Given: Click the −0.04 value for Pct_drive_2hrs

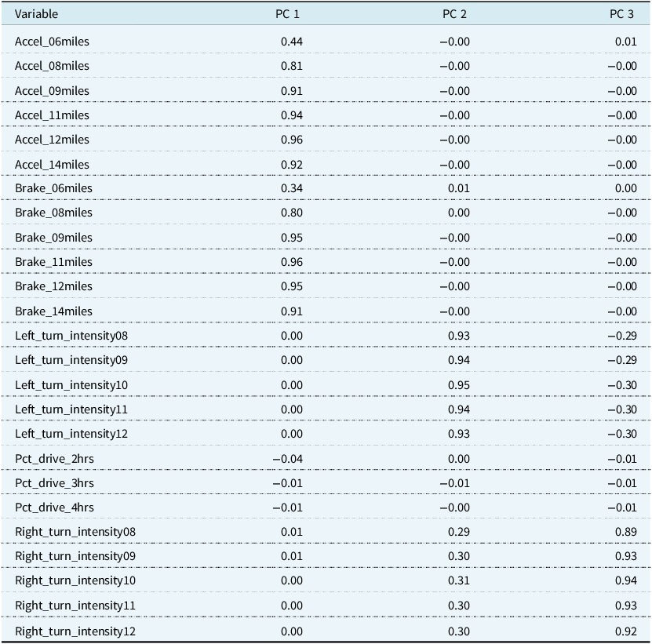Looking at the screenshot, I should coord(288,459).
